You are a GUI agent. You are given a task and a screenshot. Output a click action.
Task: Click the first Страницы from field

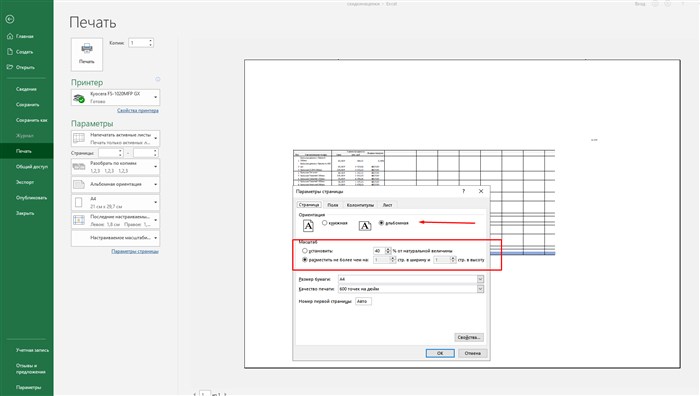108,153
